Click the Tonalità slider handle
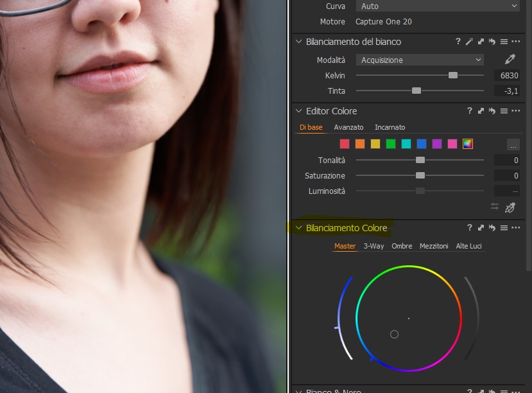The image size is (532, 393). pyautogui.click(x=420, y=160)
